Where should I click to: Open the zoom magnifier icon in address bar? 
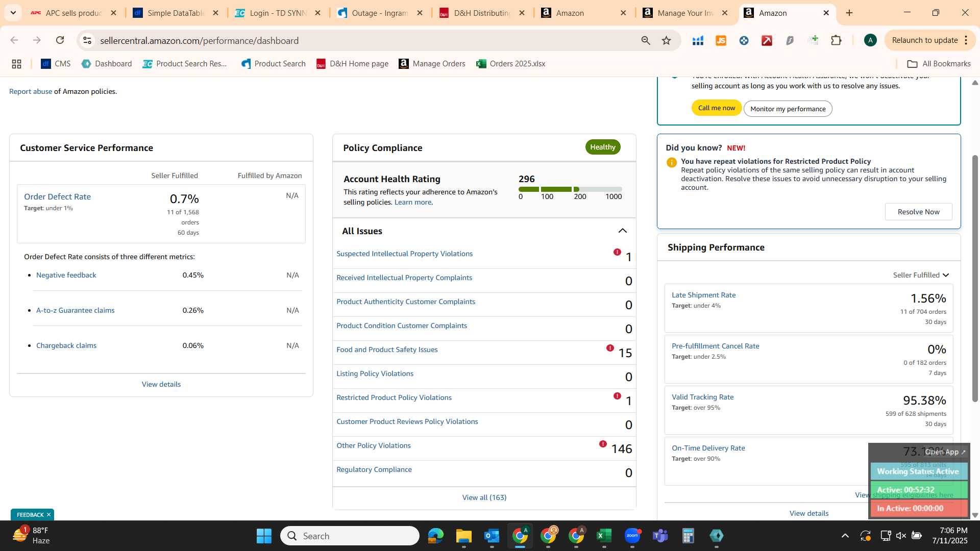tap(646, 40)
